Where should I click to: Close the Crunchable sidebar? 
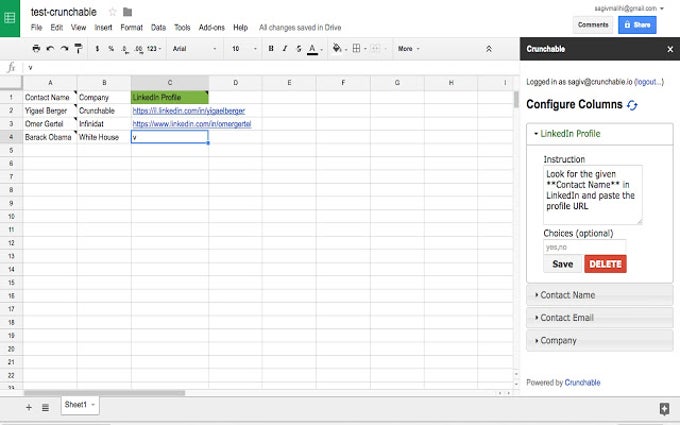(670, 49)
